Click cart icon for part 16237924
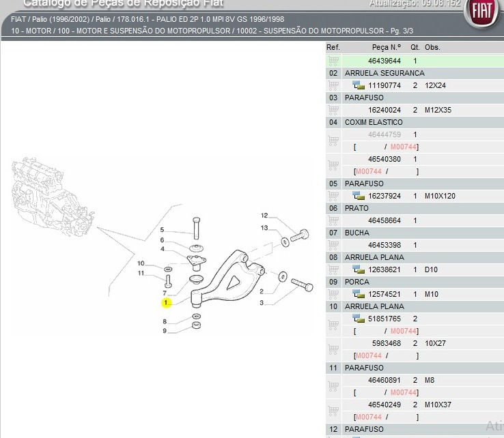 coord(333,196)
